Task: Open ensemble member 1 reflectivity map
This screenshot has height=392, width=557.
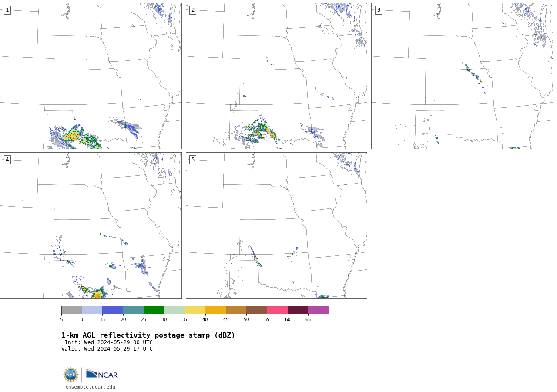Action: (x=91, y=76)
